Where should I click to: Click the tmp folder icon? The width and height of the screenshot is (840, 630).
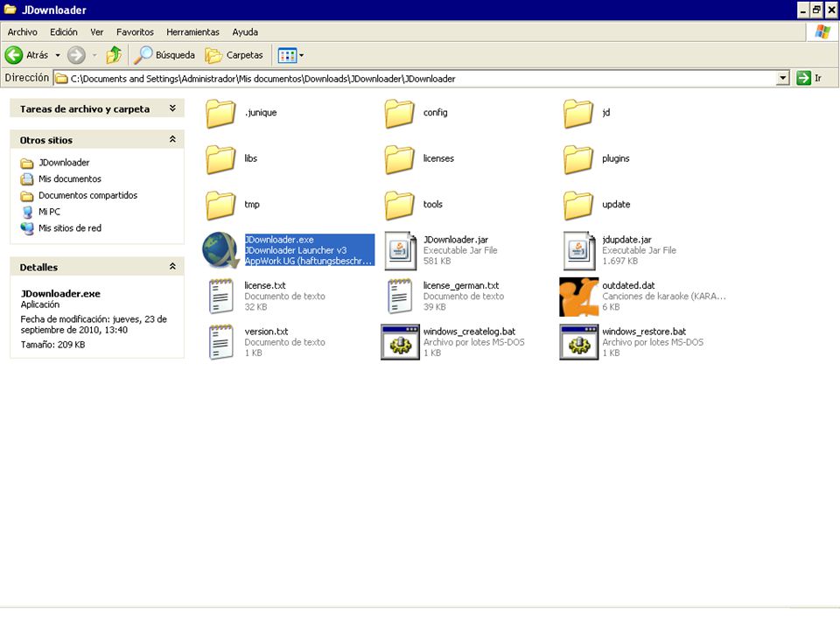click(220, 205)
